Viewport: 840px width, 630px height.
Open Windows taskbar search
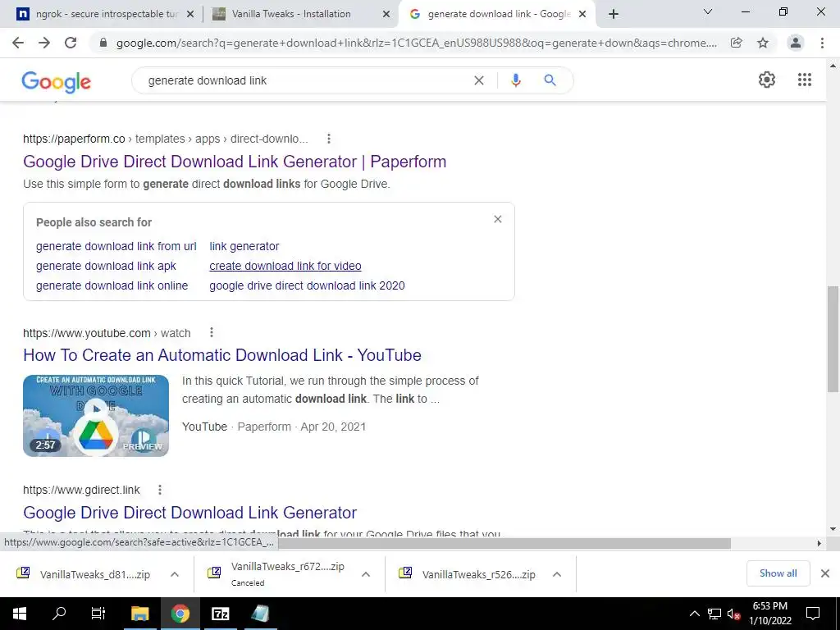[59, 614]
